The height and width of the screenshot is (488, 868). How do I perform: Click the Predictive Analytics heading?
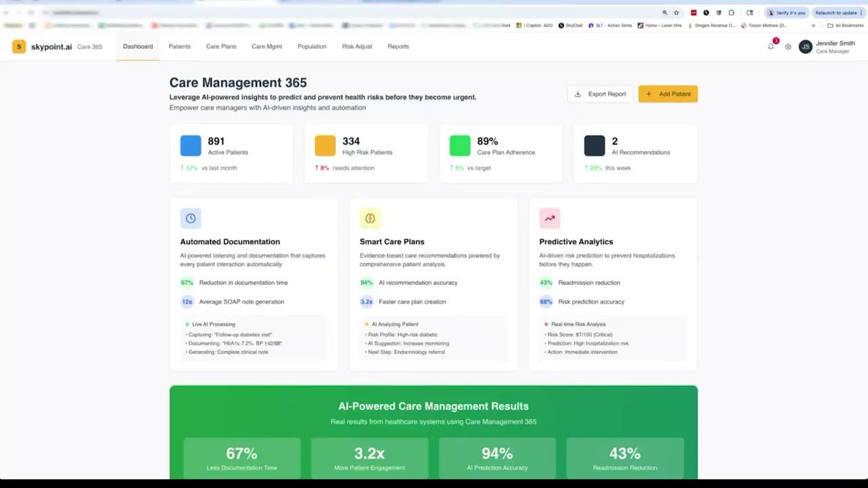576,241
